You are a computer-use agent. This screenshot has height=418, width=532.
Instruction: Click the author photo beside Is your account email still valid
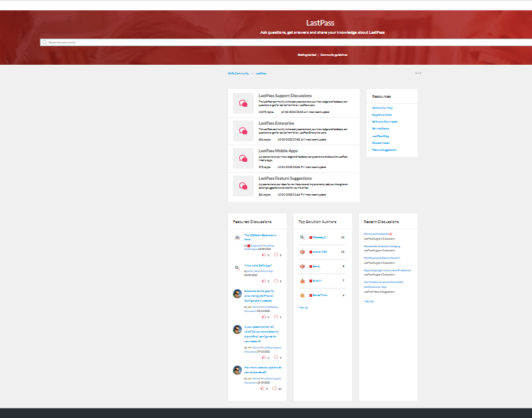pos(237,329)
